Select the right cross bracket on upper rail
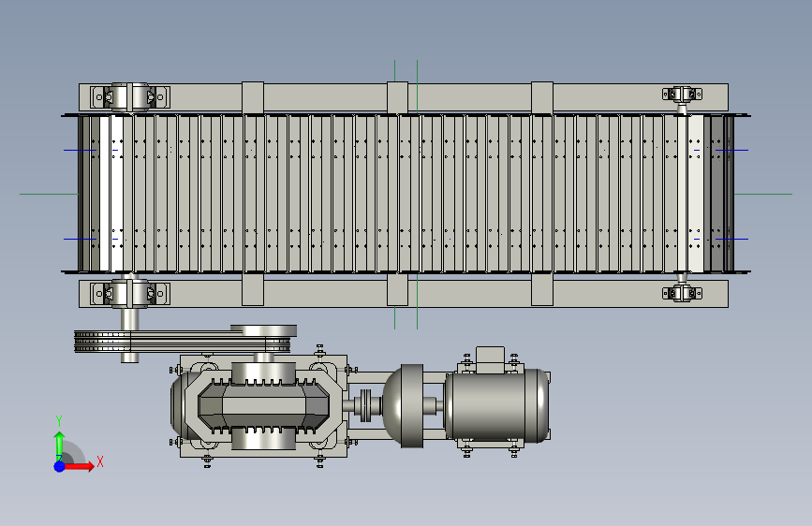Image resolution: width=812 pixels, height=526 pixels. [542, 97]
